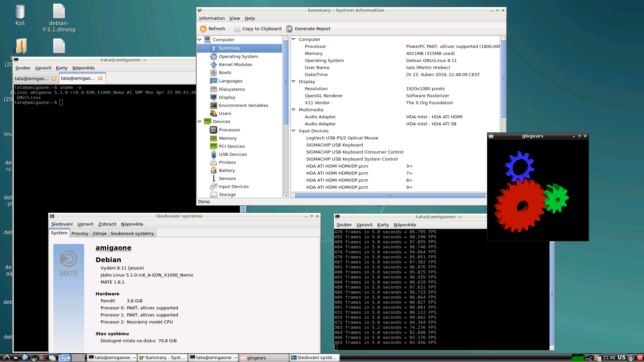Click the Copy to Clipboard button
This screenshot has width=644, height=362.
(x=258, y=29)
